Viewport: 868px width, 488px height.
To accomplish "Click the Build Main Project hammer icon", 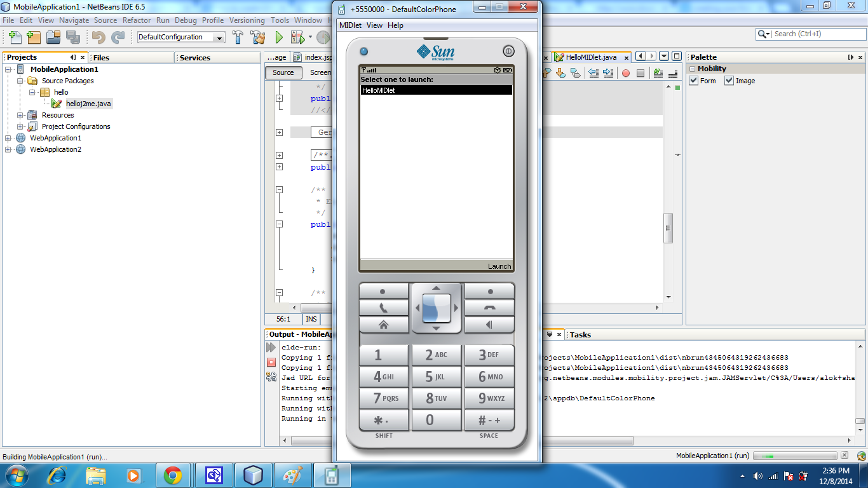I will point(238,37).
